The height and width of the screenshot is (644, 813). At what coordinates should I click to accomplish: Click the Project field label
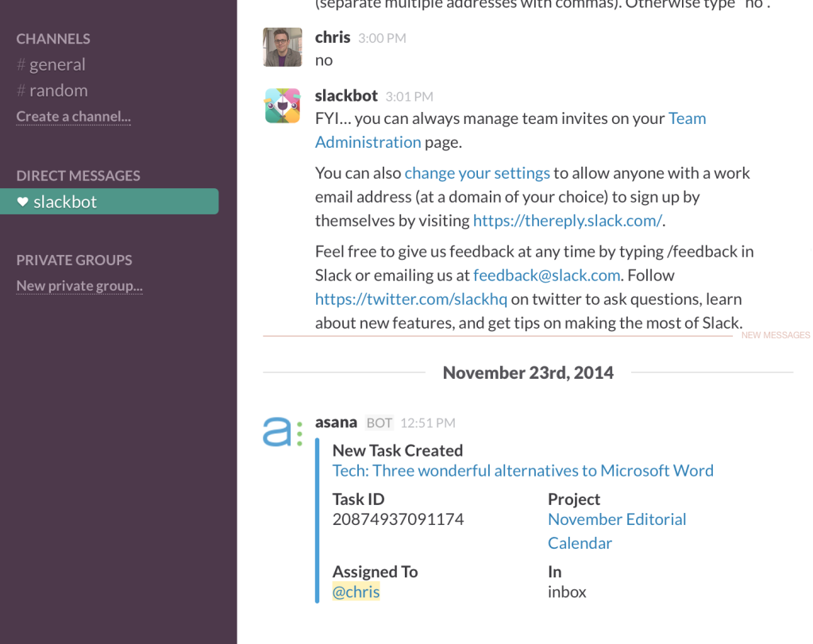[574, 499]
